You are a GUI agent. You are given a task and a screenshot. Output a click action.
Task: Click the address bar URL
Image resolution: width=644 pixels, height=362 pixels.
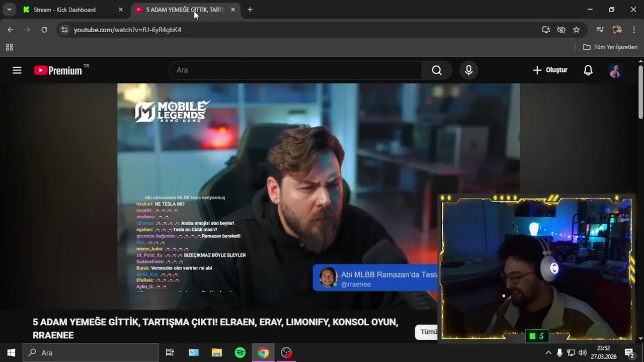coord(127,30)
